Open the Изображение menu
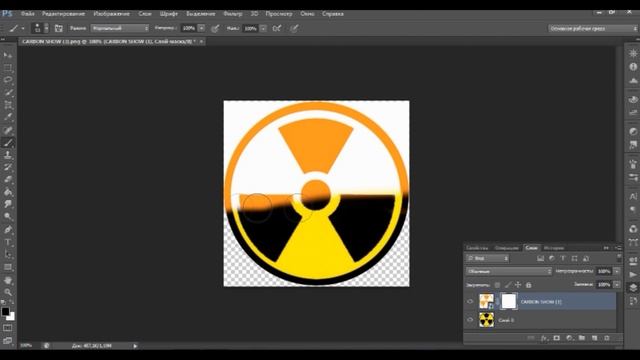640x360 pixels. click(111, 13)
